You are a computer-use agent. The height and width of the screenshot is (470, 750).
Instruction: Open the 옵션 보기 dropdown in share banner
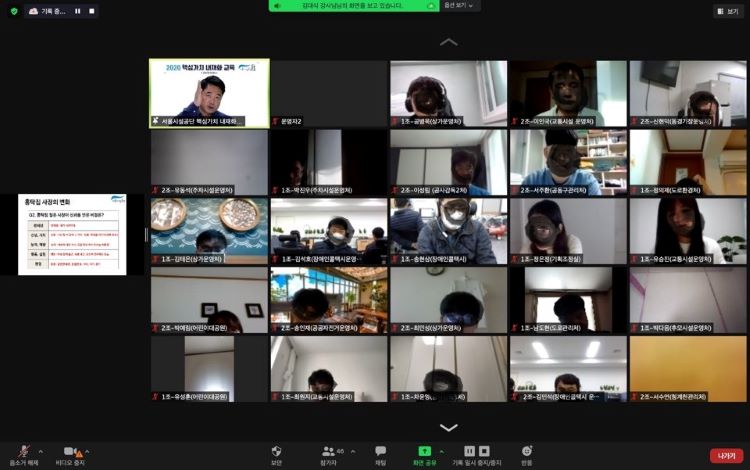pos(460,6)
